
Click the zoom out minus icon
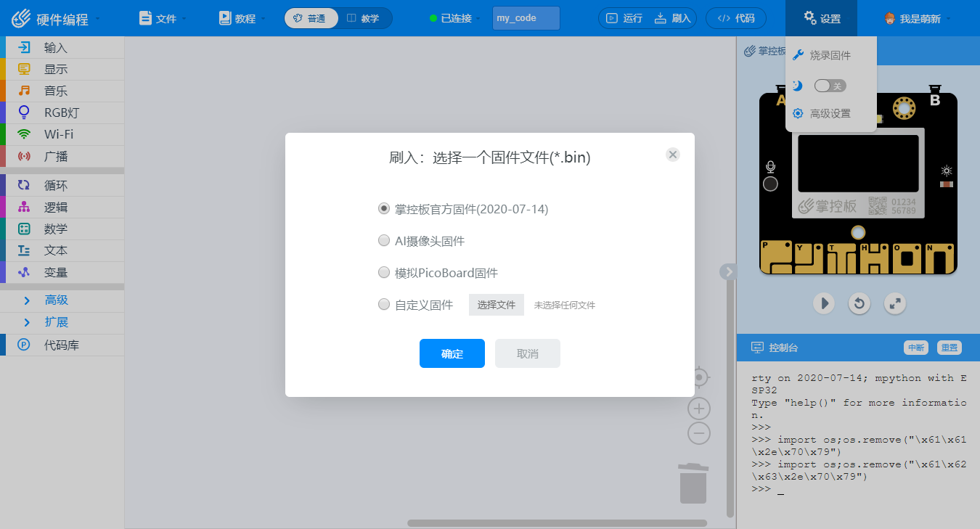699,434
